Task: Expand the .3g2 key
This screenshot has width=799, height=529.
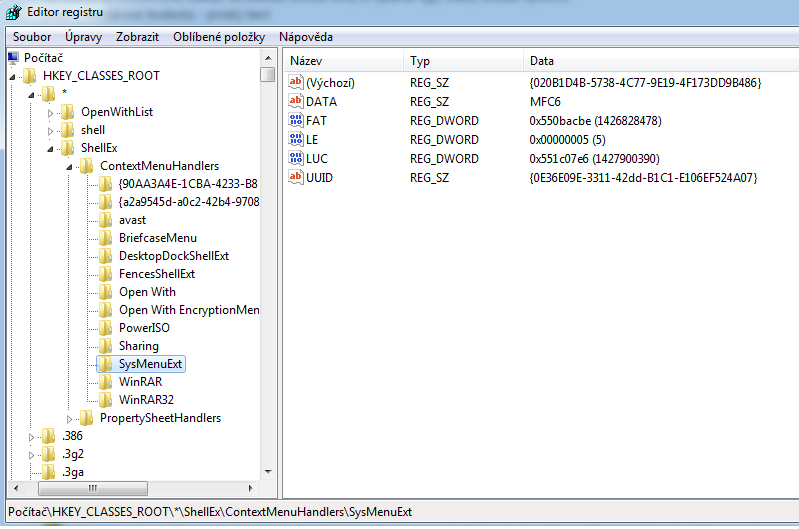Action: click(x=31, y=455)
